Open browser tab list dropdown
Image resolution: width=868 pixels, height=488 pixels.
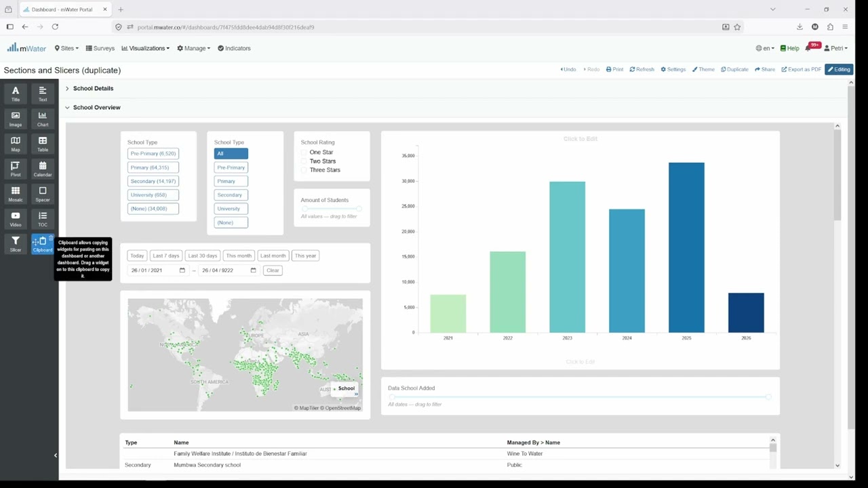772,9
